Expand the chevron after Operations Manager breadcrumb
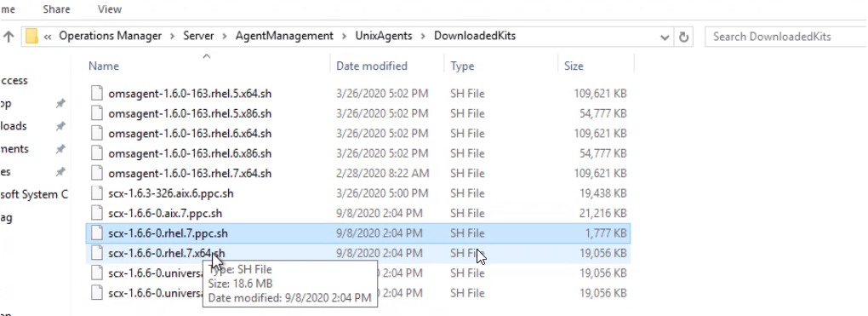The height and width of the screenshot is (316, 868). click(x=173, y=37)
